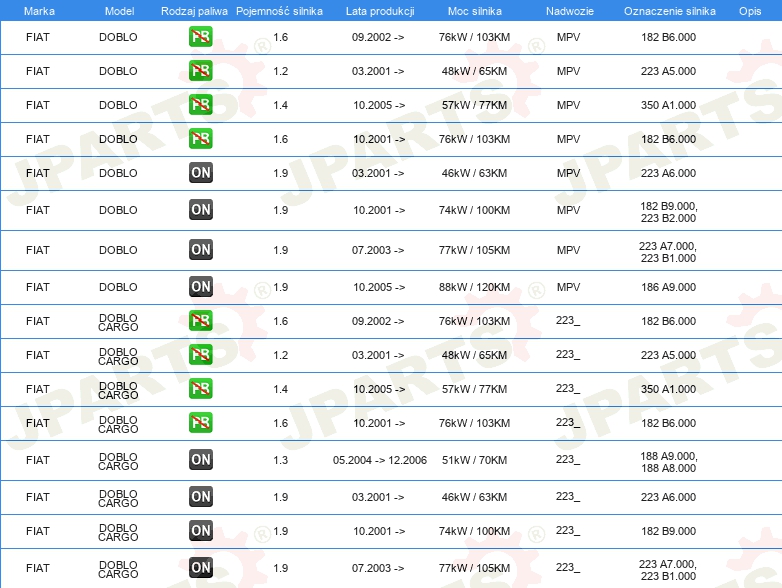This screenshot has height=588, width=782.
Task: Click the Nadwozie column header
Action: pyautogui.click(x=570, y=11)
